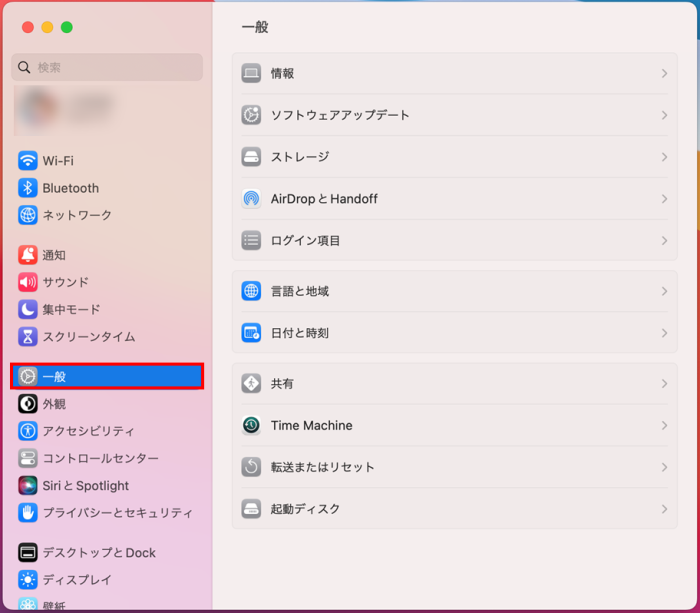
Task: Open 外観 in the sidebar
Action: pyautogui.click(x=54, y=404)
